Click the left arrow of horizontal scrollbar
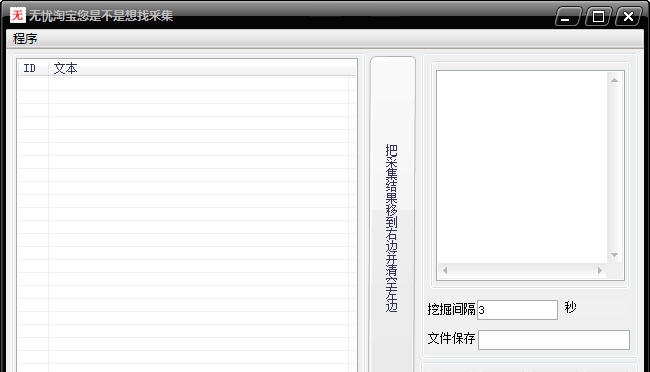This screenshot has width=650, height=372. pyautogui.click(x=445, y=270)
